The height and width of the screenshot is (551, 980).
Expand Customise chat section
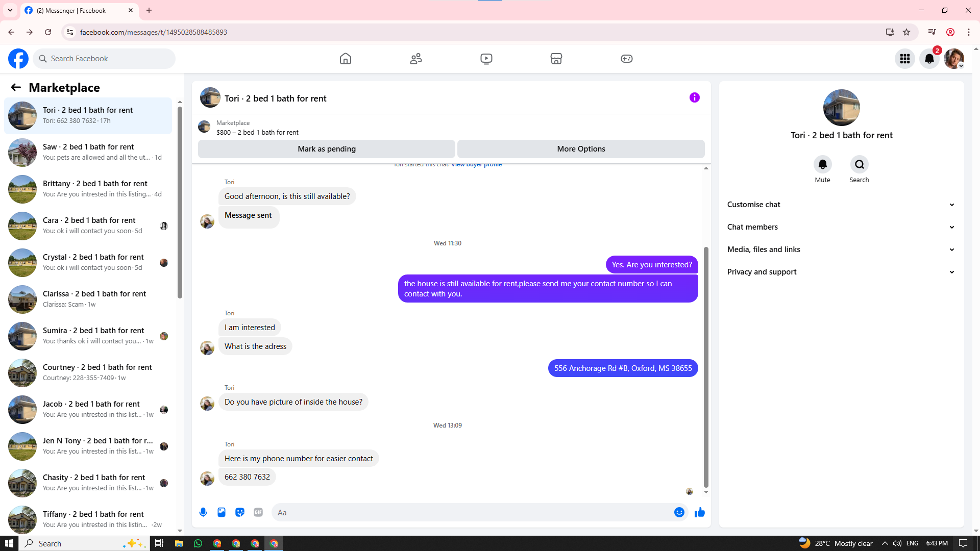pos(841,205)
